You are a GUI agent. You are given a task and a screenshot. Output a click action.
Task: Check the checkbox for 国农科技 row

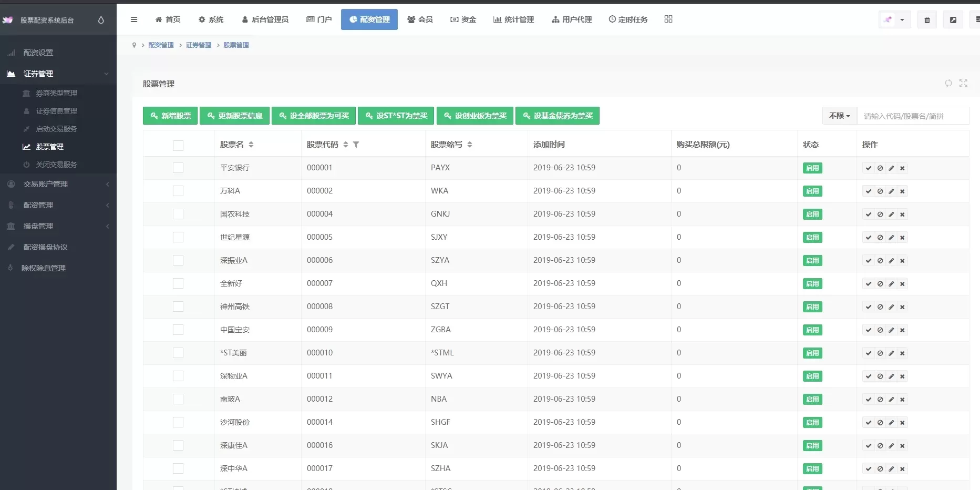pyautogui.click(x=178, y=214)
